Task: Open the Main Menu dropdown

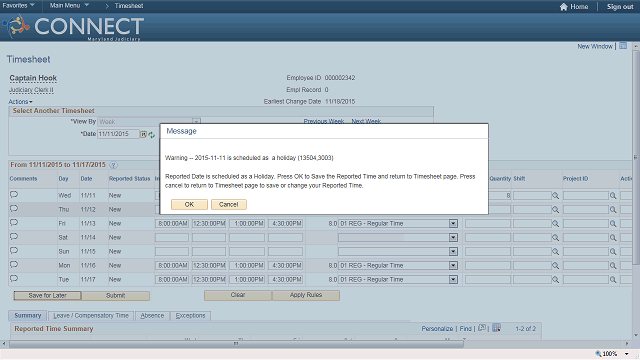Action: click(69, 6)
